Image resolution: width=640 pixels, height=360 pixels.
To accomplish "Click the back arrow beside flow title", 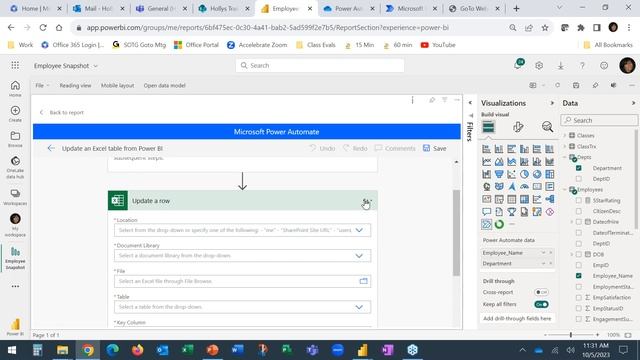I will pos(51,148).
